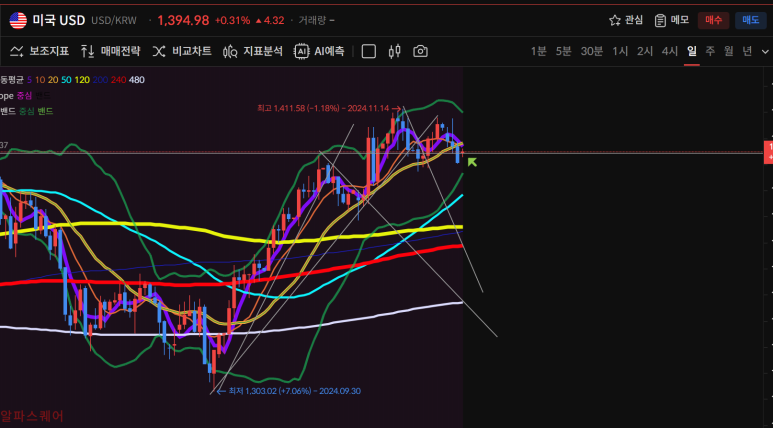Capture chart with the camera icon
773x428 pixels.
click(420, 51)
